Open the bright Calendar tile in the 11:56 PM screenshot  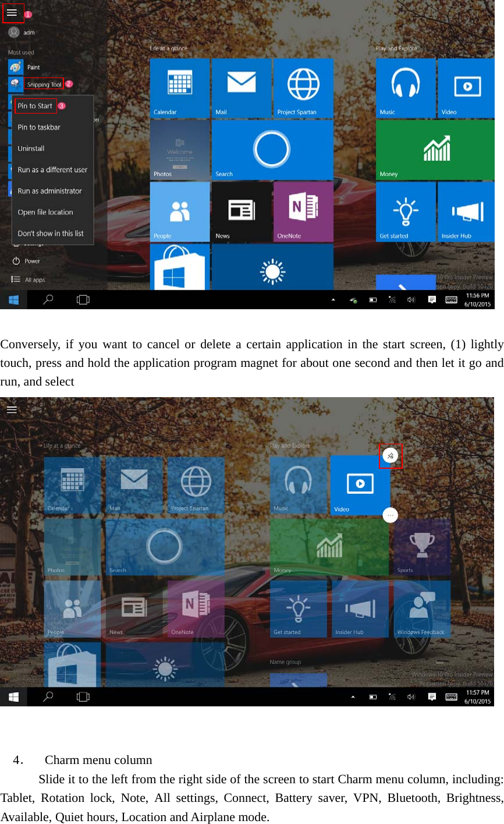click(x=180, y=88)
